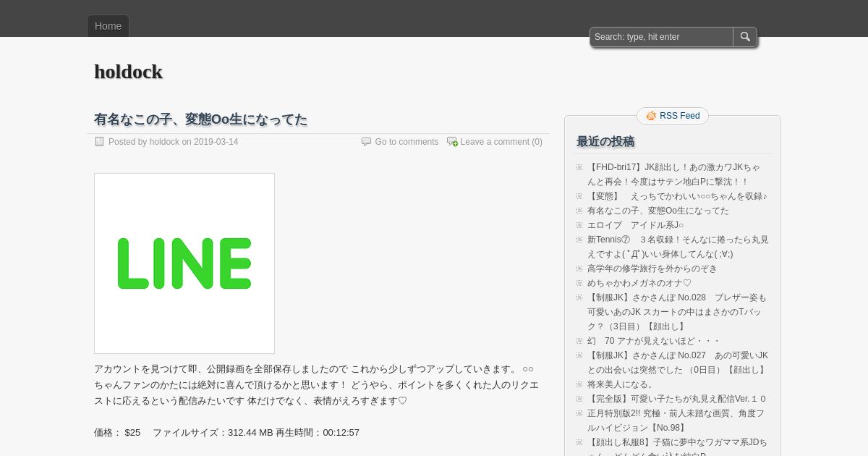The width and height of the screenshot is (868, 456).
Task: Click the document icon before Posted by
Action: [100, 142]
